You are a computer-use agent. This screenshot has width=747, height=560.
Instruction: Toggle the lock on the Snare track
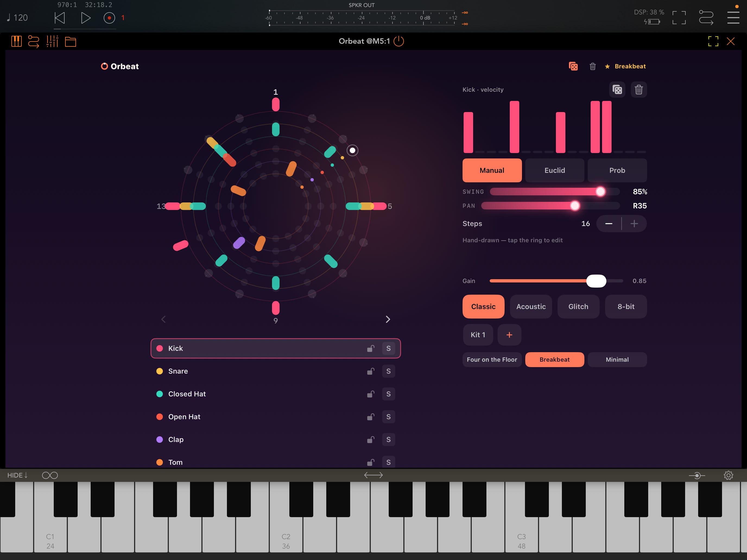(x=371, y=371)
